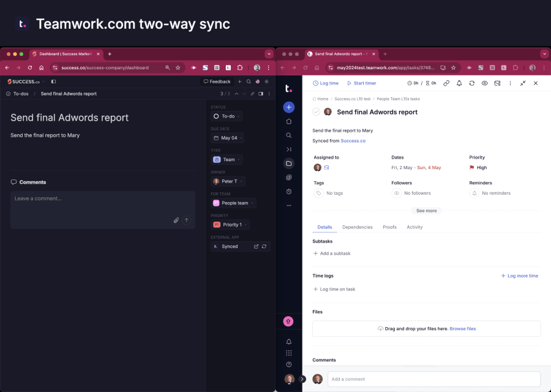Open the For Team People team dropdown
Image resolution: width=551 pixels, height=392 pixels.
pyautogui.click(x=233, y=203)
